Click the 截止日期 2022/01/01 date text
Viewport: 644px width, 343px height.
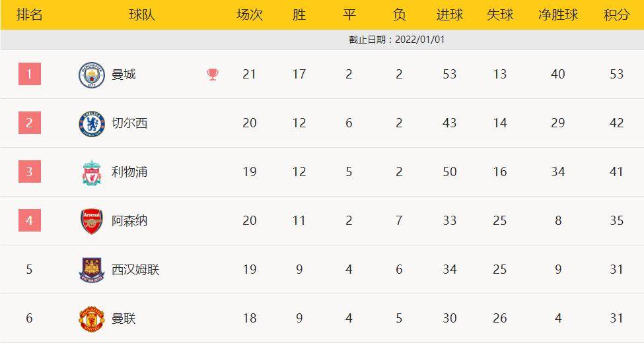[x=396, y=40]
